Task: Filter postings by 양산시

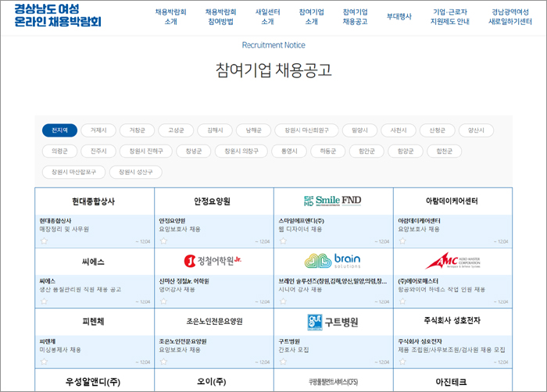Action: click(x=476, y=130)
